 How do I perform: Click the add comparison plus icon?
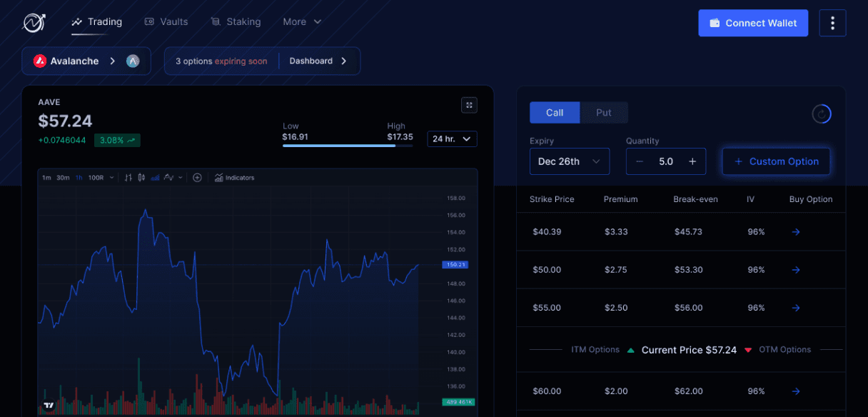[198, 178]
